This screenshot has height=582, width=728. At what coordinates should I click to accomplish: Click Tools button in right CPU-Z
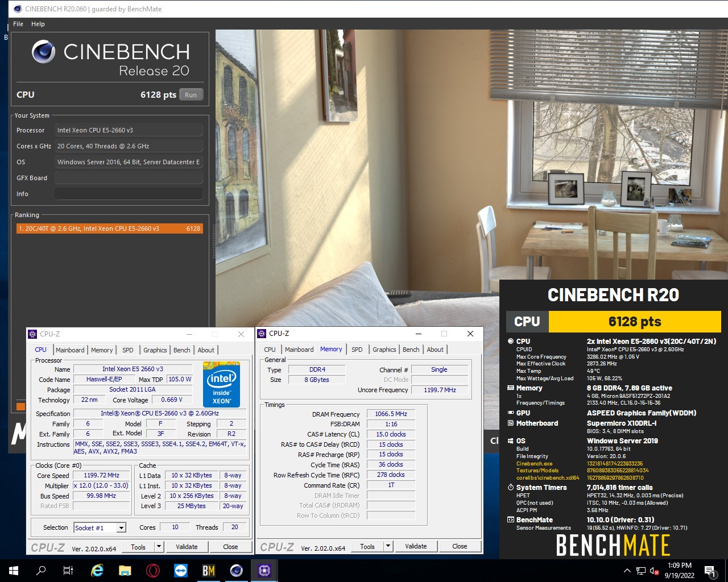pos(367,546)
